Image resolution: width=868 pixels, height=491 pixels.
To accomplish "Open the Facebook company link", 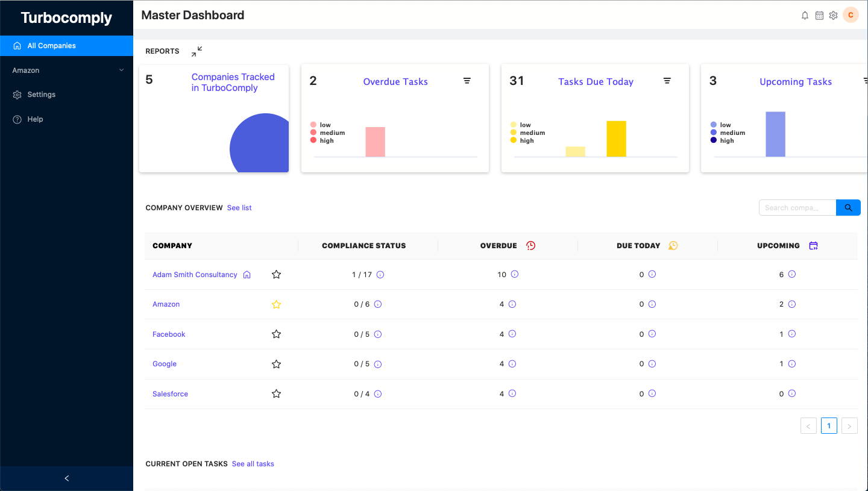I will [169, 334].
